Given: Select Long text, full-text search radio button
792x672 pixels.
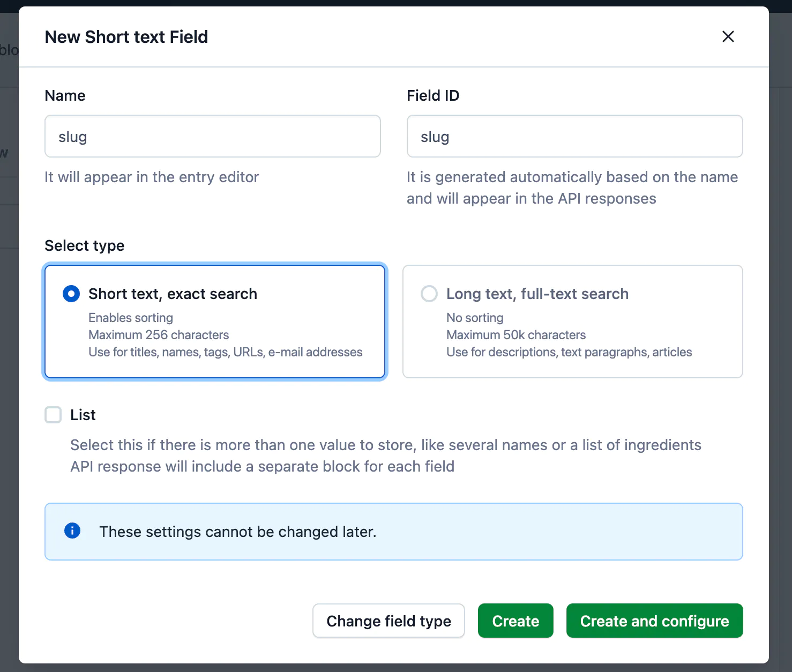Looking at the screenshot, I should tap(429, 294).
